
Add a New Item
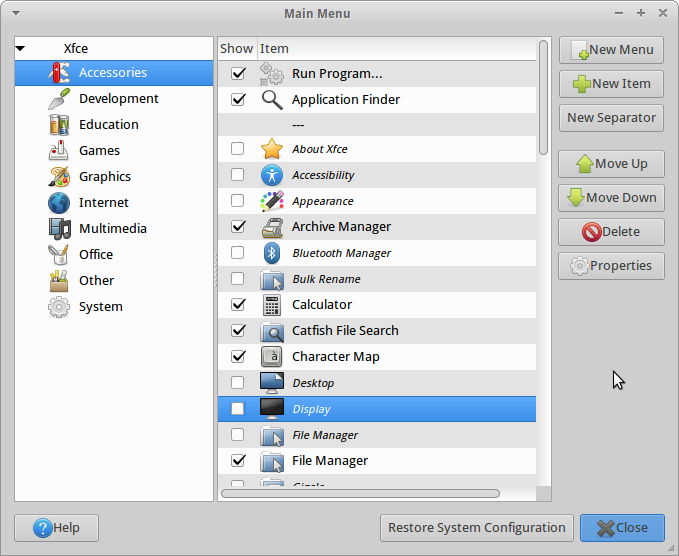coord(611,84)
